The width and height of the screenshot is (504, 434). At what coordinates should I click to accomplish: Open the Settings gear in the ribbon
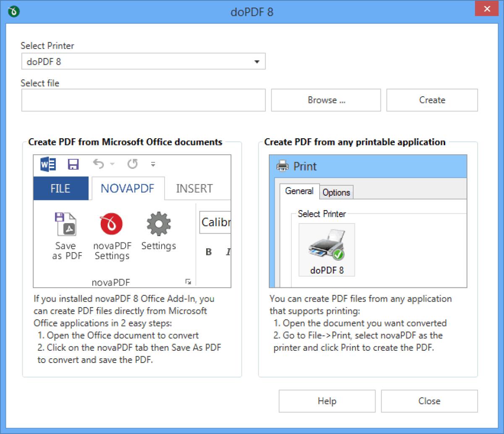(x=158, y=224)
